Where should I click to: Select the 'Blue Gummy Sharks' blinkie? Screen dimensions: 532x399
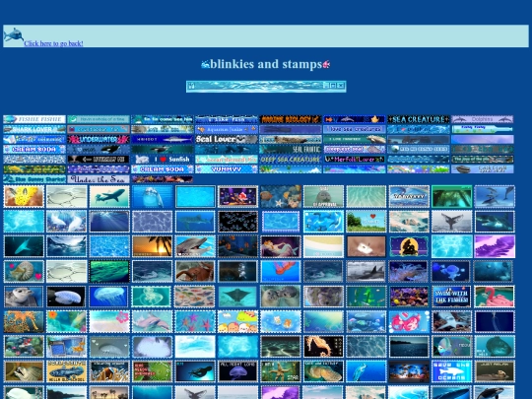click(34, 179)
